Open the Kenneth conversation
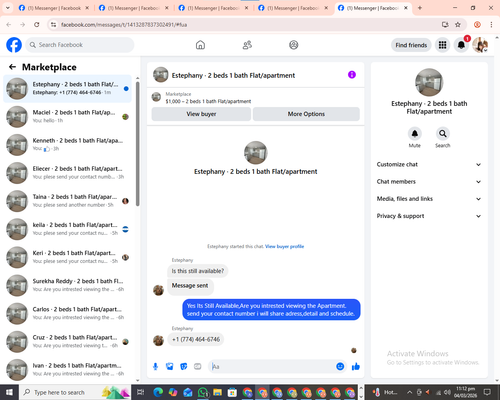Screen dimensions: 500x400 (x=67, y=145)
